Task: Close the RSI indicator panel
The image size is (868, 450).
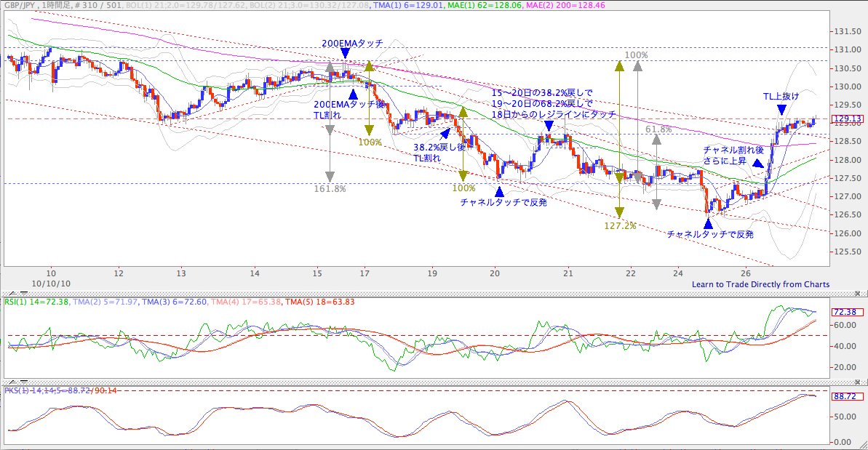Action: click(858, 294)
